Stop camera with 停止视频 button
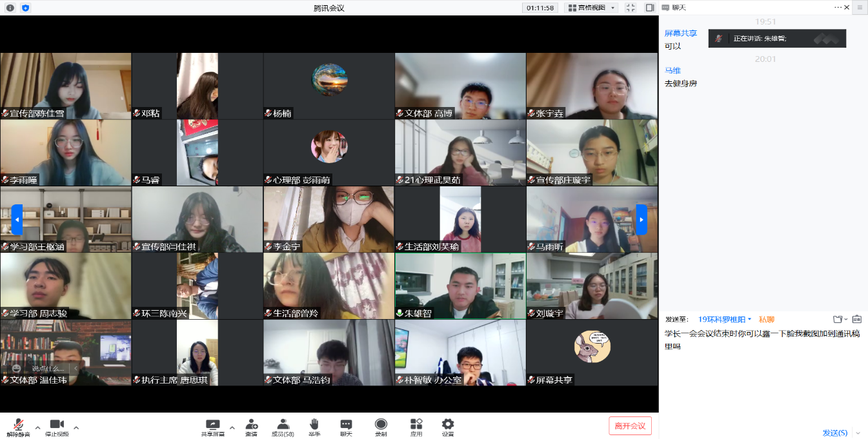 coord(57,425)
